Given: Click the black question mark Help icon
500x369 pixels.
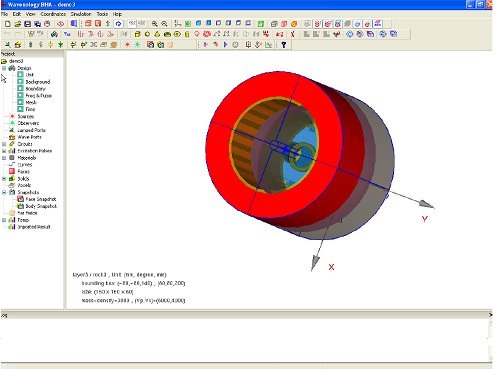Looking at the screenshot, I should tap(284, 45).
